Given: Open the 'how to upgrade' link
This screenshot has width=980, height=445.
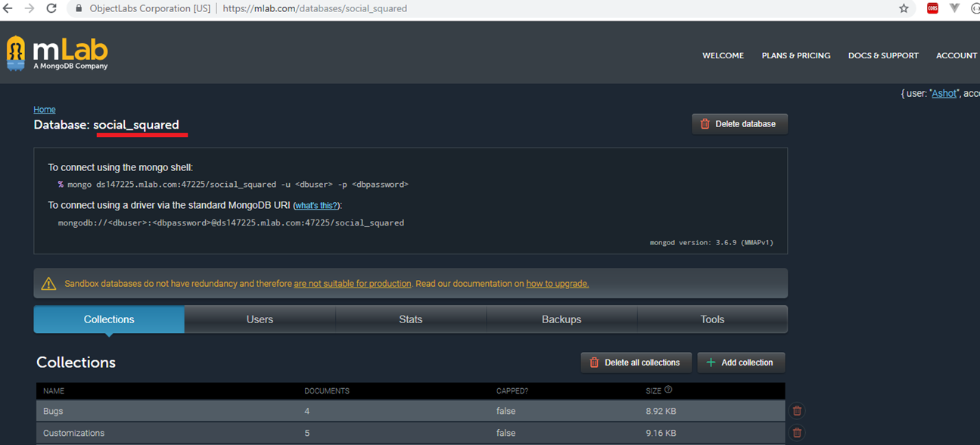Looking at the screenshot, I should 557,284.
